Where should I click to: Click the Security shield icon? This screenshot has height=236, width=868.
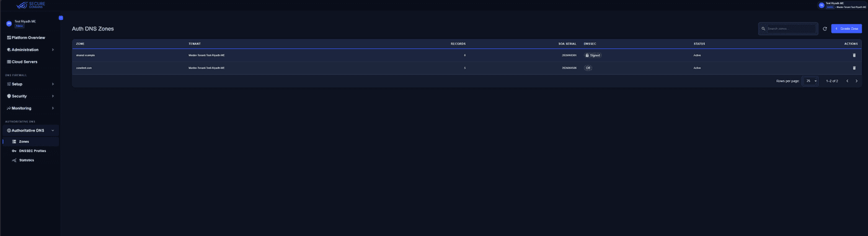pos(9,96)
